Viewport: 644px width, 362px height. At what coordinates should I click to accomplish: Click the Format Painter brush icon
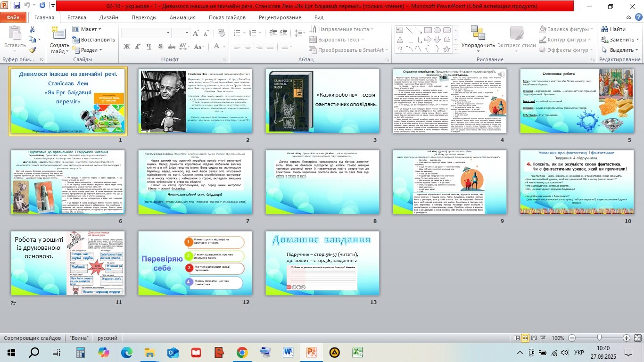pyautogui.click(x=32, y=49)
